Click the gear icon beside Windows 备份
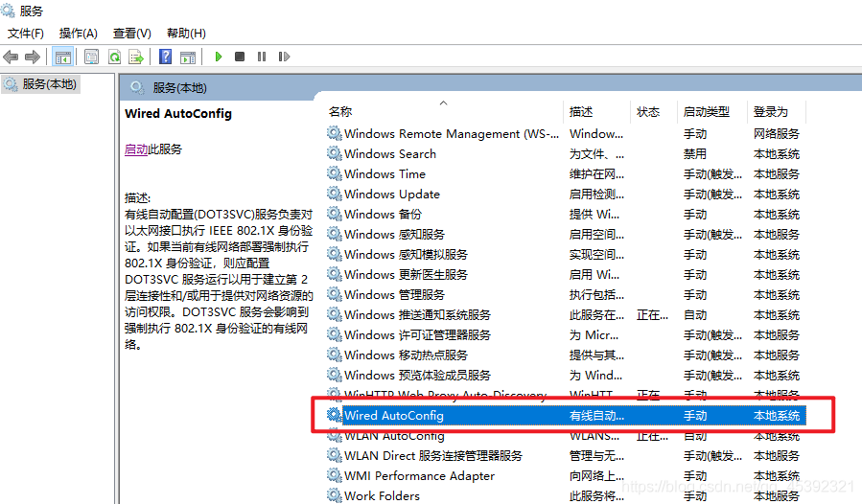This screenshot has width=862, height=504. (x=335, y=214)
